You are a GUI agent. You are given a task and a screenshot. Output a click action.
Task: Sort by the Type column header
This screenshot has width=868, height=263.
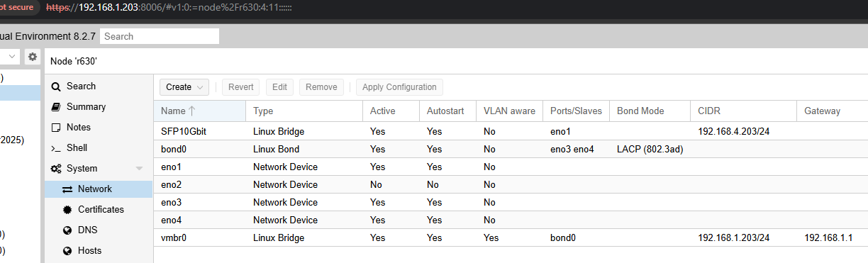coord(304,111)
